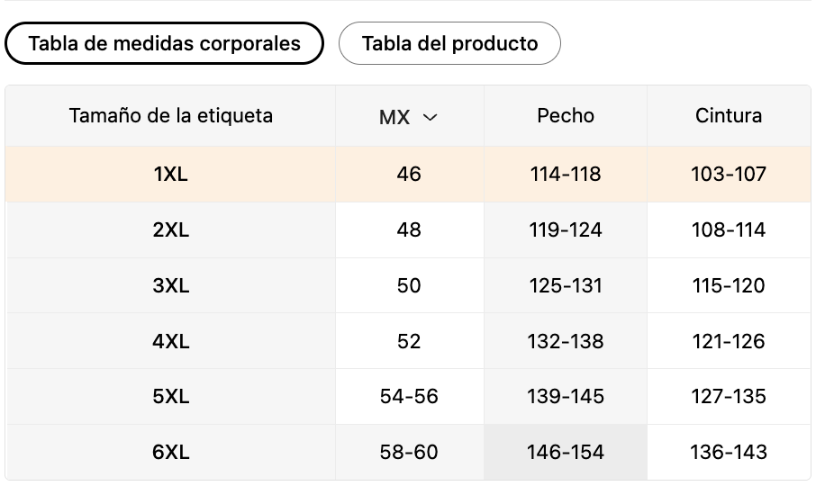Expand the MX size region dropdown chevron
Screen dimensions: 825x504
(x=431, y=117)
